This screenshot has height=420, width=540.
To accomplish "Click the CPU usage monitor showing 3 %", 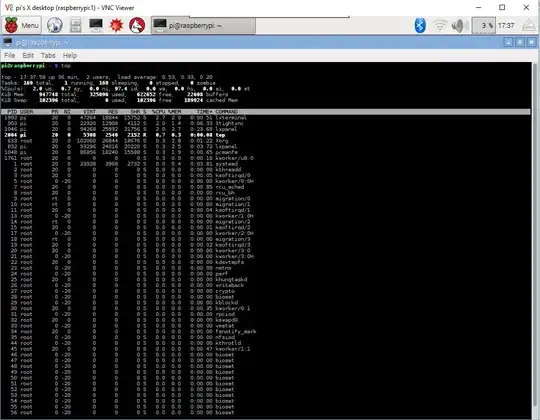I will point(483,25).
